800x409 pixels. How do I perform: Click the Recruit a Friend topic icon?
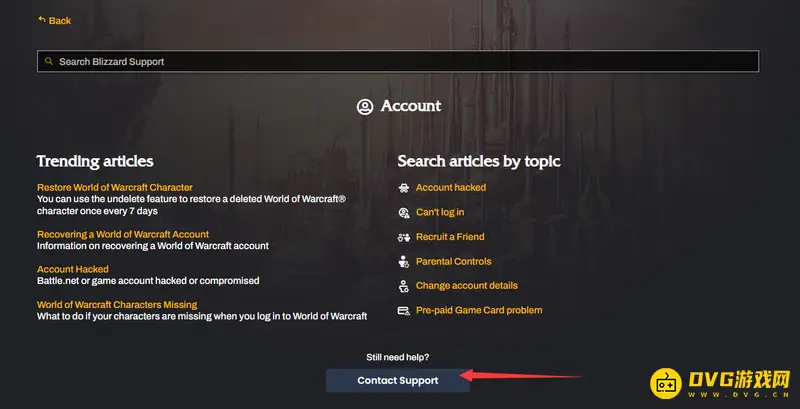click(x=404, y=237)
